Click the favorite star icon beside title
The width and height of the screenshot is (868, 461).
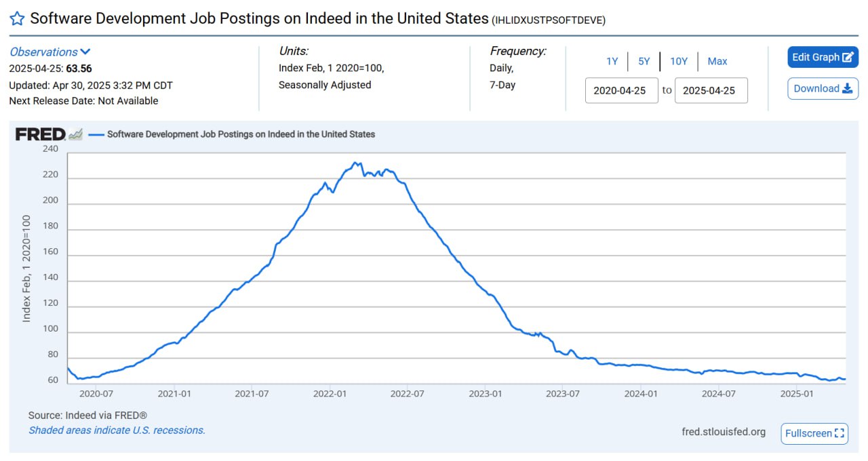coord(17,18)
